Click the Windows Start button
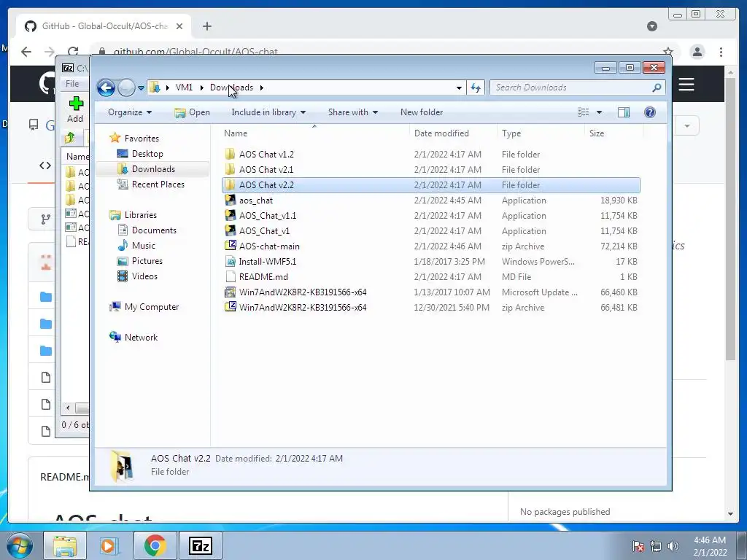Screen dimensions: 747x560 [19, 545]
